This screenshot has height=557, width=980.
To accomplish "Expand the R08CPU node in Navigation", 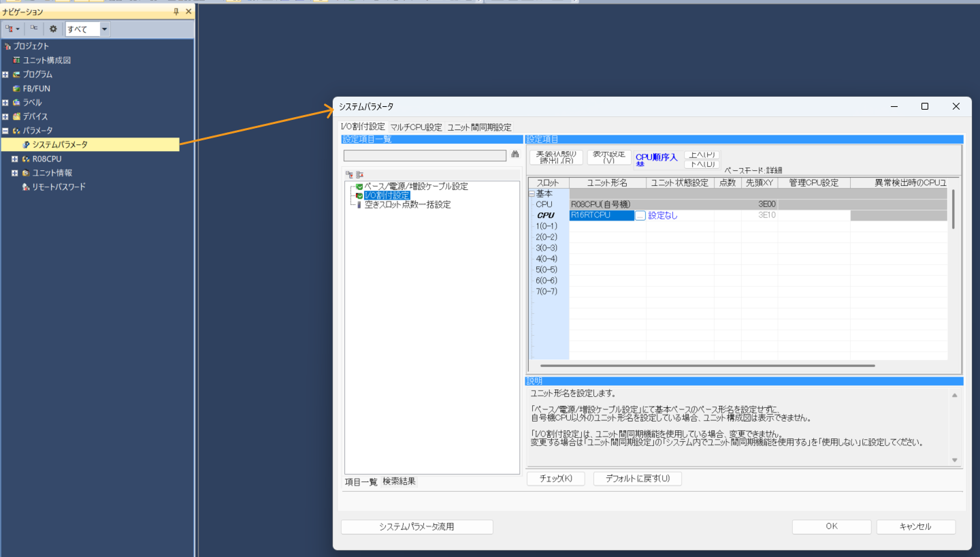I will (x=15, y=159).
